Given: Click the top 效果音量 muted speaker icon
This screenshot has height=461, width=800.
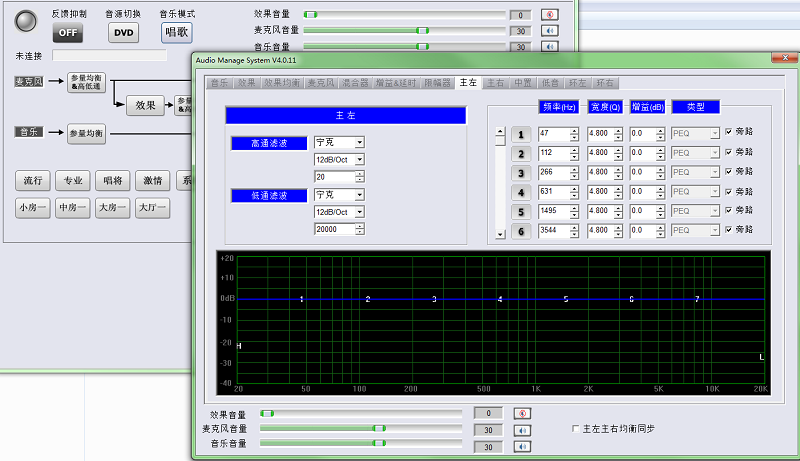Looking at the screenshot, I should pyautogui.click(x=548, y=15).
